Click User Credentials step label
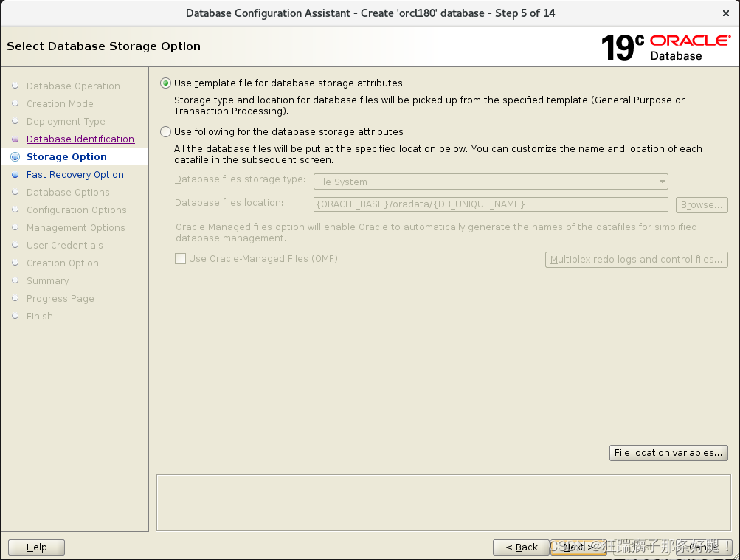This screenshot has height=560, width=740. point(65,246)
